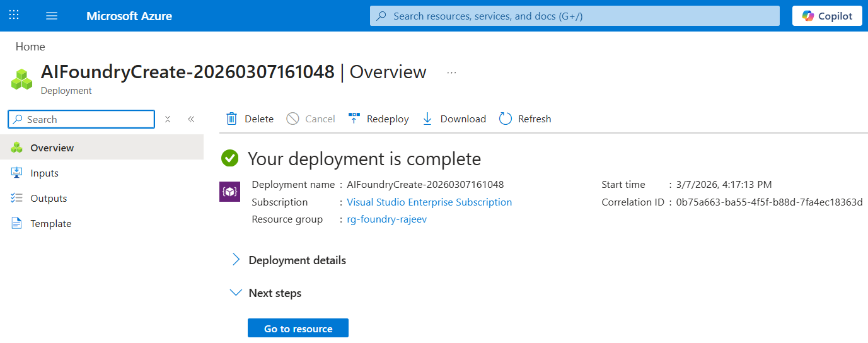Open the ellipsis more options menu
Screen dimensions: 868x343
click(x=451, y=73)
